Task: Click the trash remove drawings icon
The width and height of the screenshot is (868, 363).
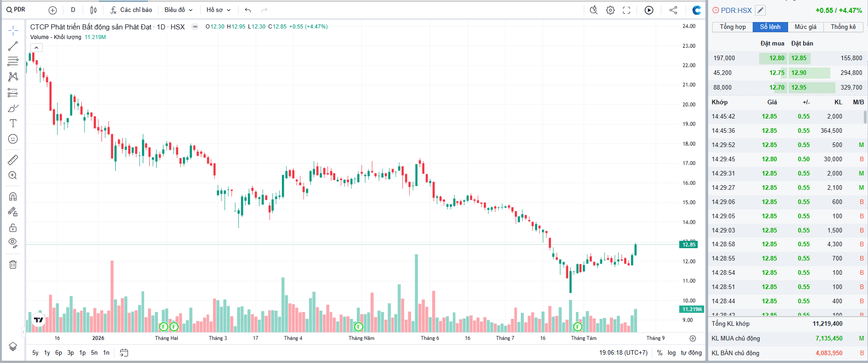Action: [x=13, y=264]
